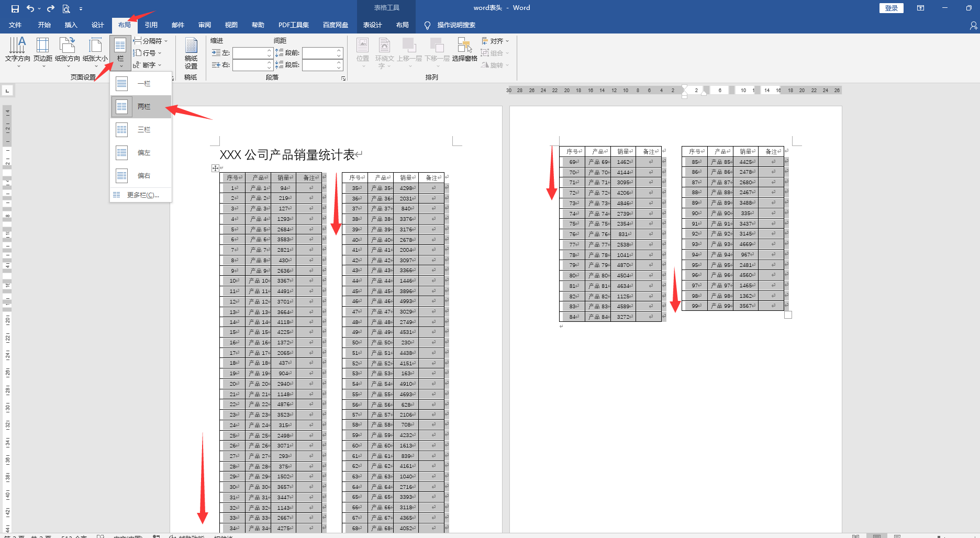Redo the last action

[x=51, y=8]
